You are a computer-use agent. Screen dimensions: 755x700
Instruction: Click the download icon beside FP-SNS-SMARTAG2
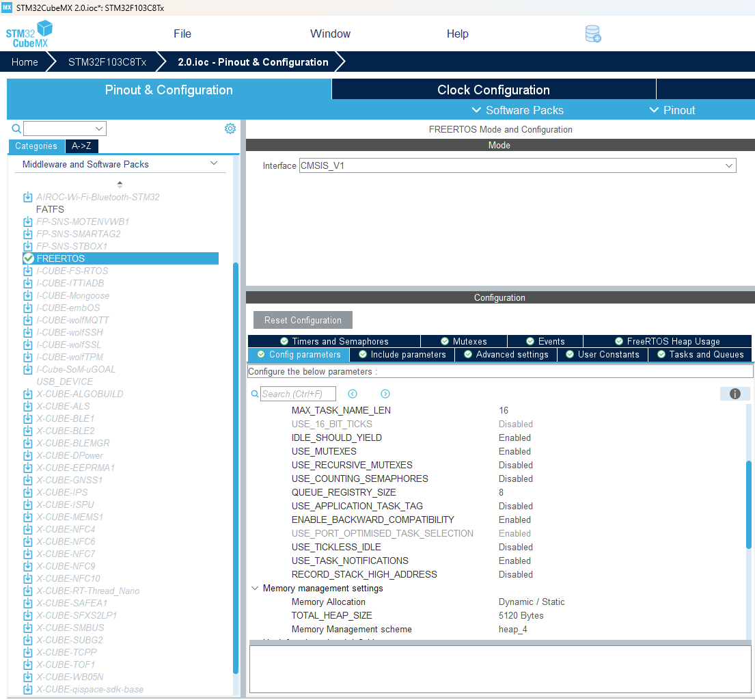(x=28, y=234)
